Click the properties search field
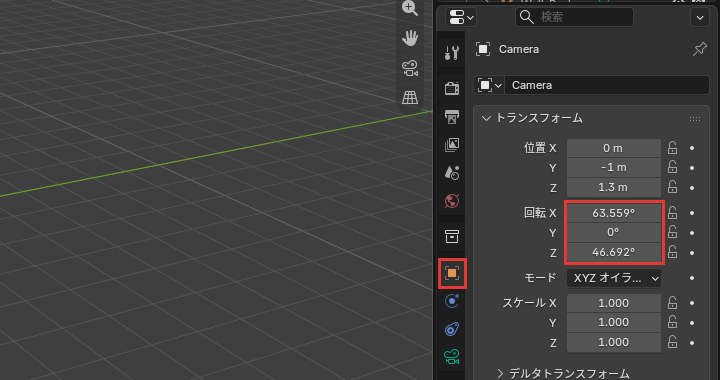The width and height of the screenshot is (720, 380). tap(574, 17)
